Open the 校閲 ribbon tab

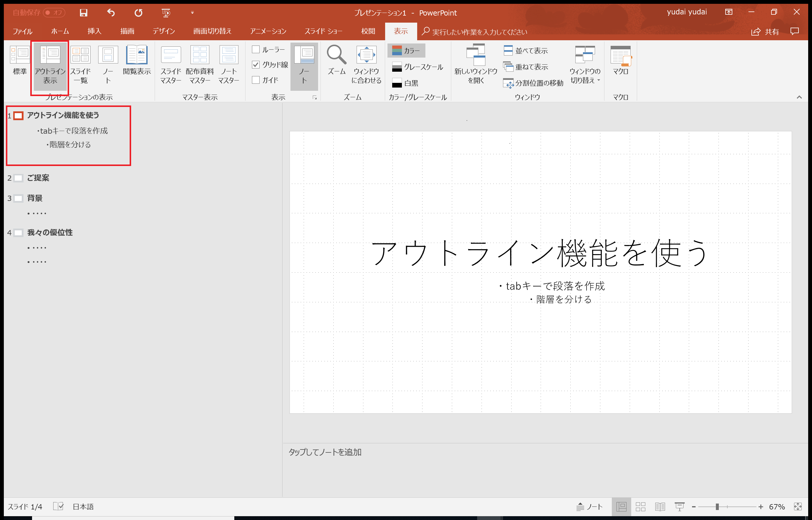[368, 31]
